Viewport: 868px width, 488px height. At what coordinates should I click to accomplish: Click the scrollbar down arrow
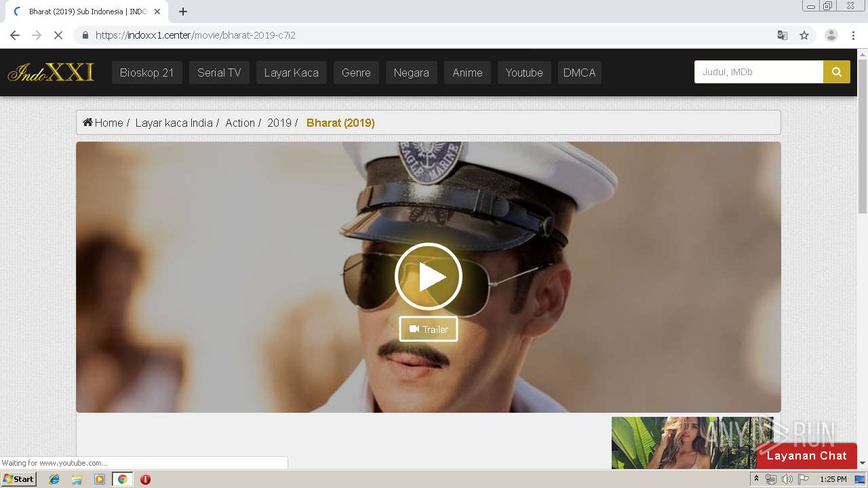click(x=863, y=464)
